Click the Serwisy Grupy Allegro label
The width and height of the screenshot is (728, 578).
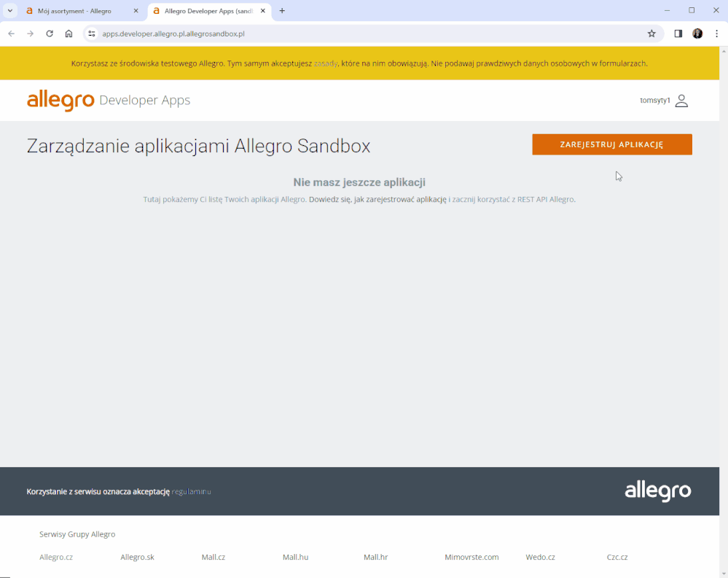click(x=77, y=534)
